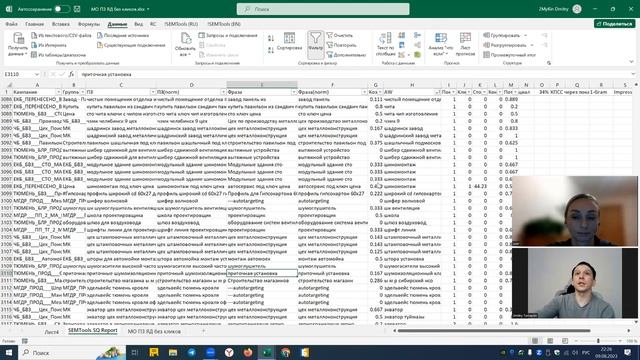Click the account name in title bar
Screen dimensions: 640x360
pos(553,9)
